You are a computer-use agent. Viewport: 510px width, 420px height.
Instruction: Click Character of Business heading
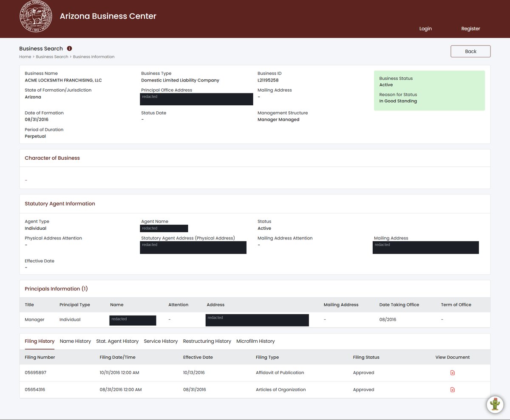pos(52,158)
